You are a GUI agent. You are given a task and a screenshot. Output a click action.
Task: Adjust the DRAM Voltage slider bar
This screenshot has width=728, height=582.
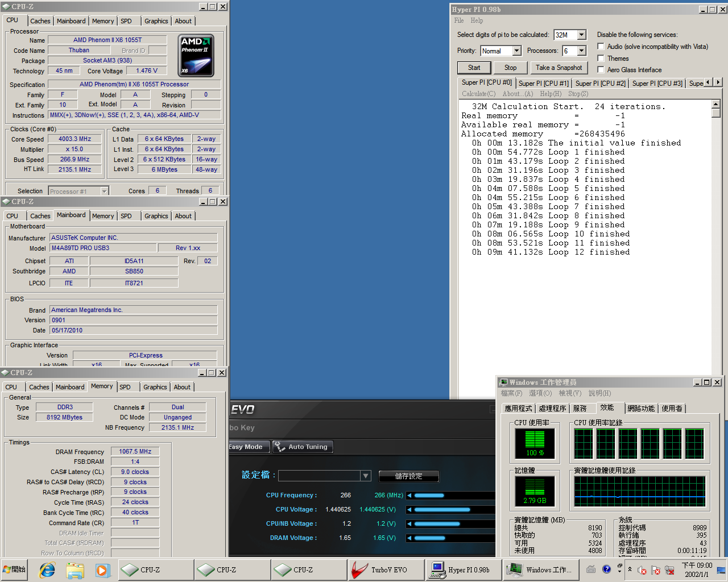tap(430, 538)
